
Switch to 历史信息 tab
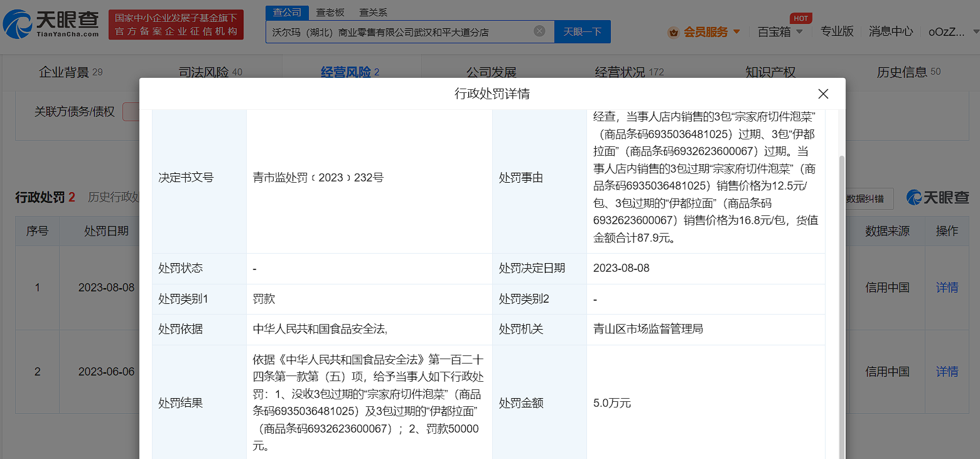click(x=908, y=72)
